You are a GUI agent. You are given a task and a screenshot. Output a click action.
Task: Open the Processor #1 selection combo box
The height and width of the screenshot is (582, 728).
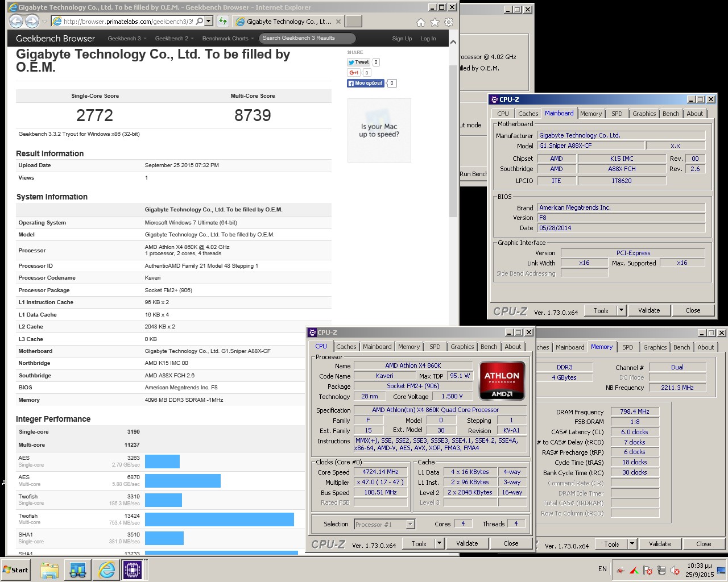pos(384,525)
